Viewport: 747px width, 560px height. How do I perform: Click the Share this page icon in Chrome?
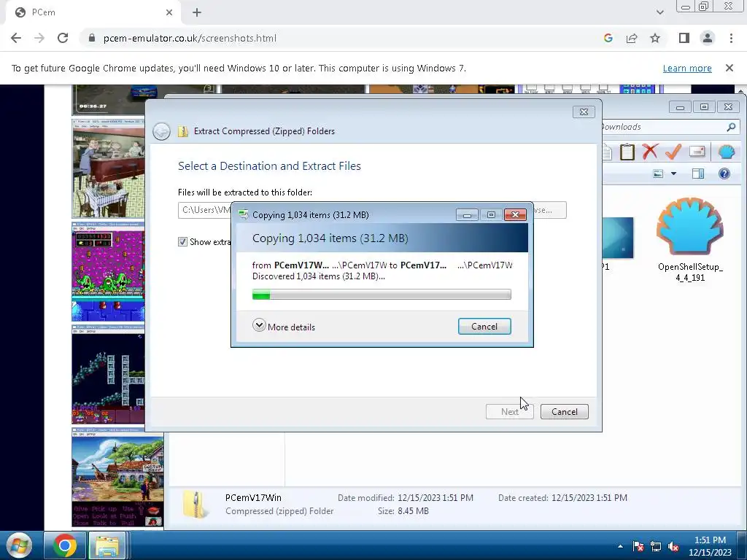click(x=632, y=38)
